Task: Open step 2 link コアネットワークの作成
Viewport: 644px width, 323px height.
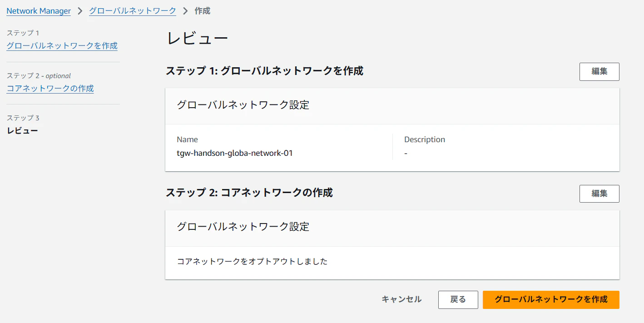Action: click(50, 88)
